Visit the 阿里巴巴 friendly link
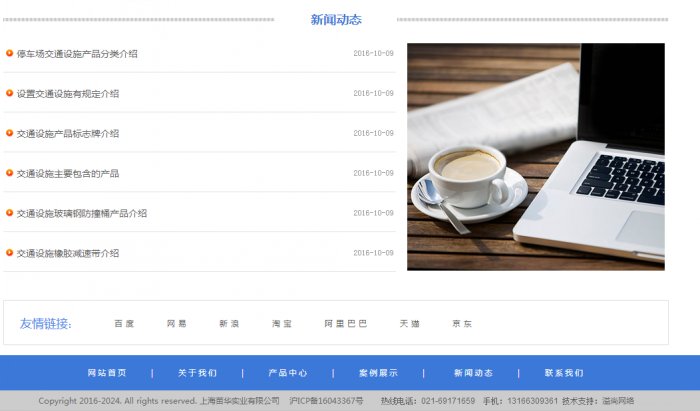 click(x=346, y=324)
